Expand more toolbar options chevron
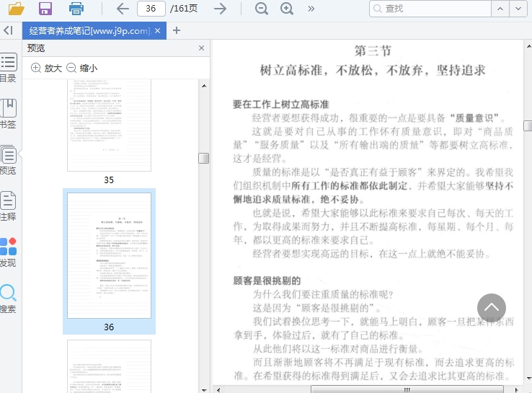The height and width of the screenshot is (393, 532). [311, 9]
